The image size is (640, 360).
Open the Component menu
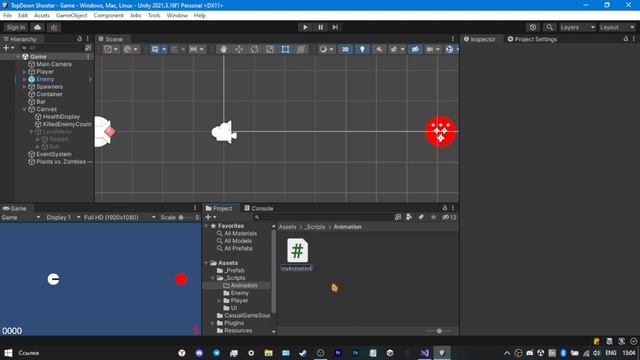tap(109, 16)
